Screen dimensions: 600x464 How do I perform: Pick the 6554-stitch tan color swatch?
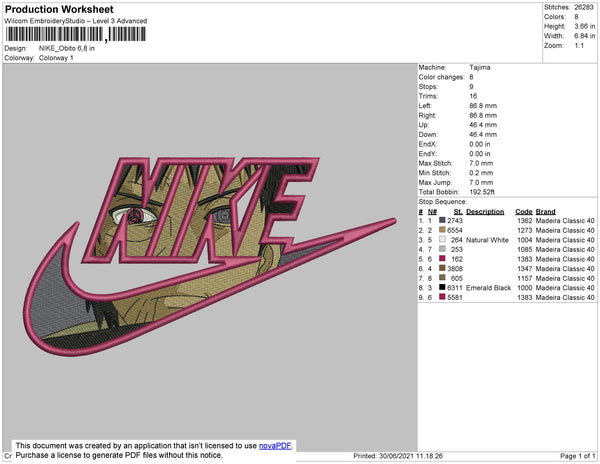(442, 230)
